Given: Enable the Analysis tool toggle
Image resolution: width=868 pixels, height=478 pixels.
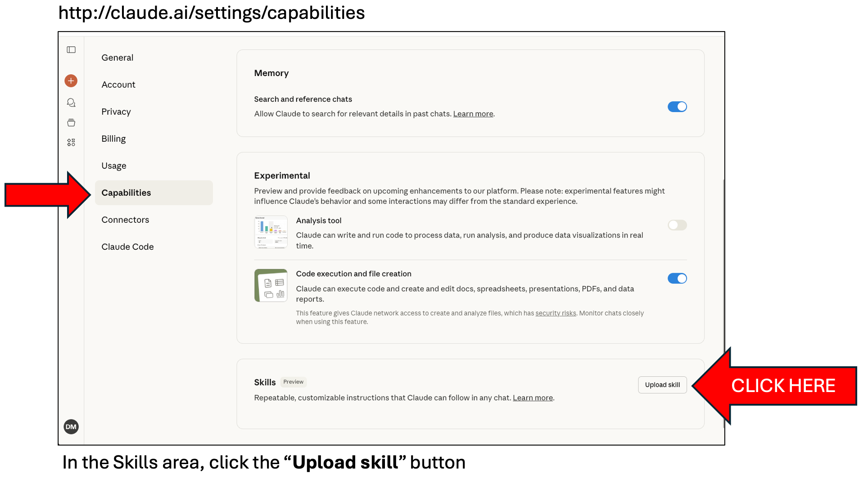Looking at the screenshot, I should click(677, 225).
